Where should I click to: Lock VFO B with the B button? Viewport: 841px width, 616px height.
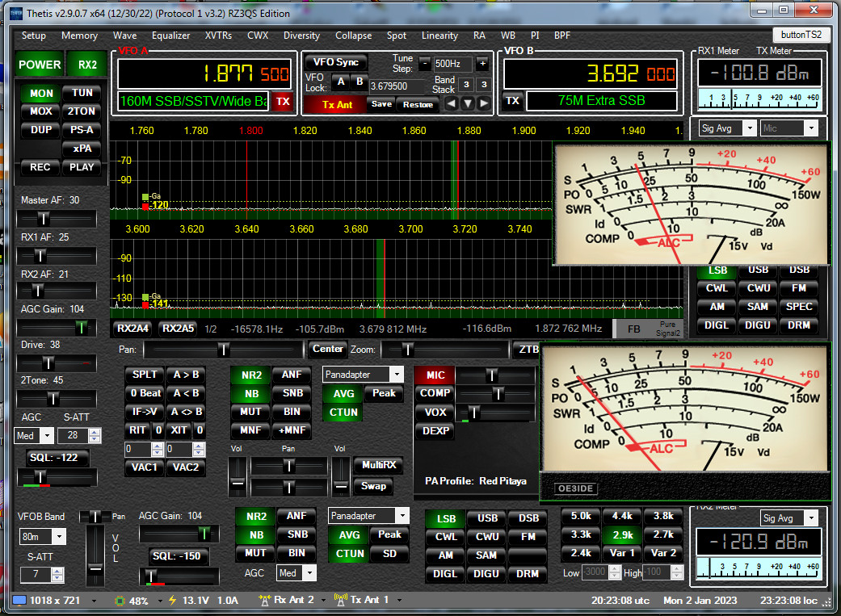tap(360, 82)
